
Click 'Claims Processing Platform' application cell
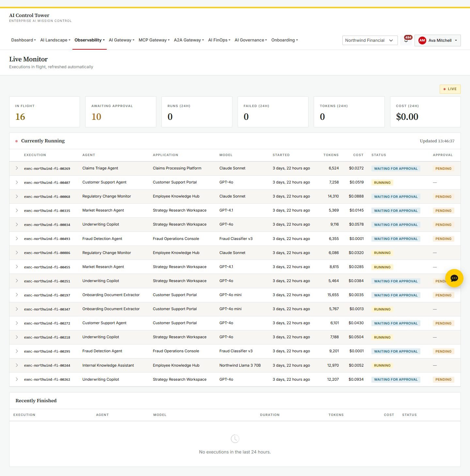point(177,168)
